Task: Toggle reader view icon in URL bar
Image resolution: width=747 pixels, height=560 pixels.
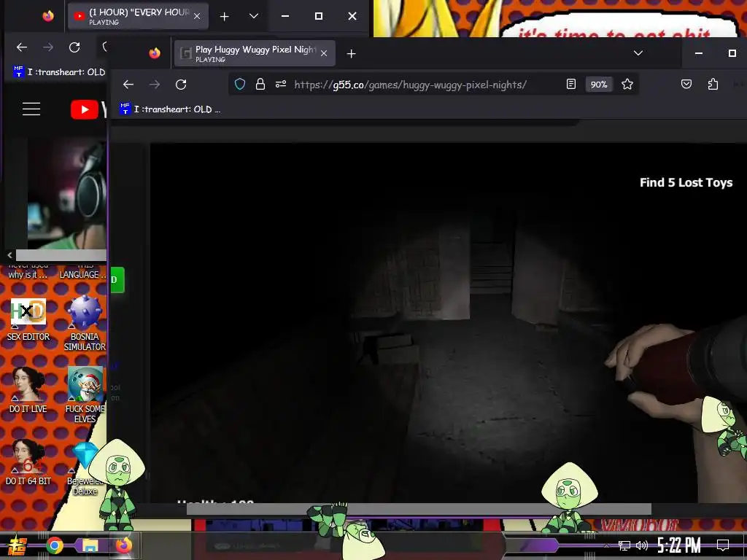Action: [570, 85]
